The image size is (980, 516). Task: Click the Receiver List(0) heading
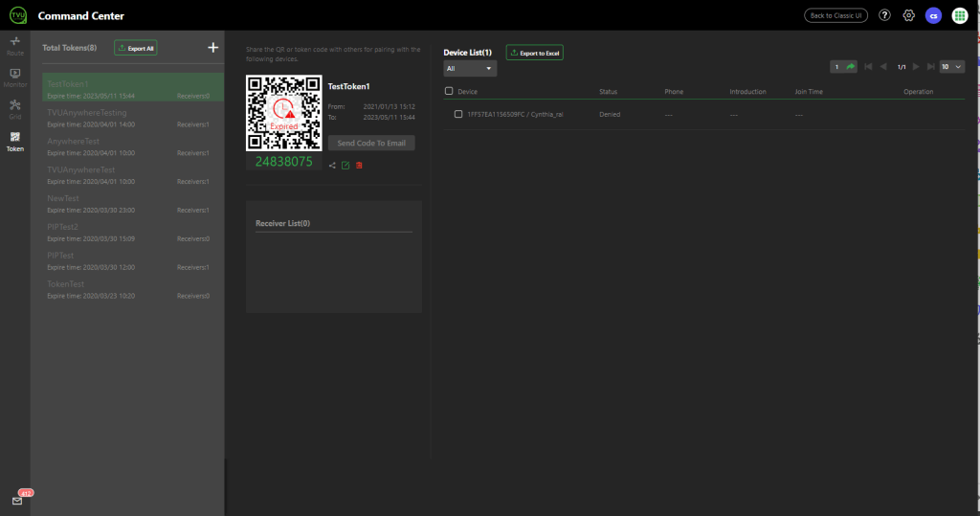click(282, 223)
